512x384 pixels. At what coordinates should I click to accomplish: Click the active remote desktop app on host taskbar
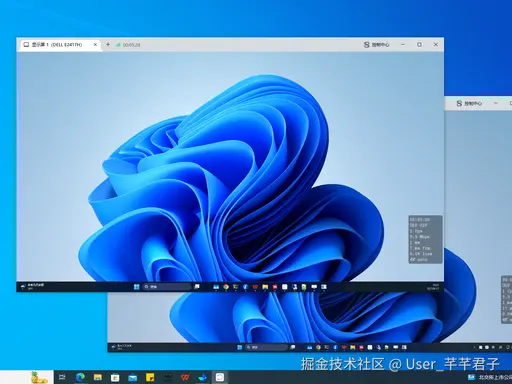[220, 377]
